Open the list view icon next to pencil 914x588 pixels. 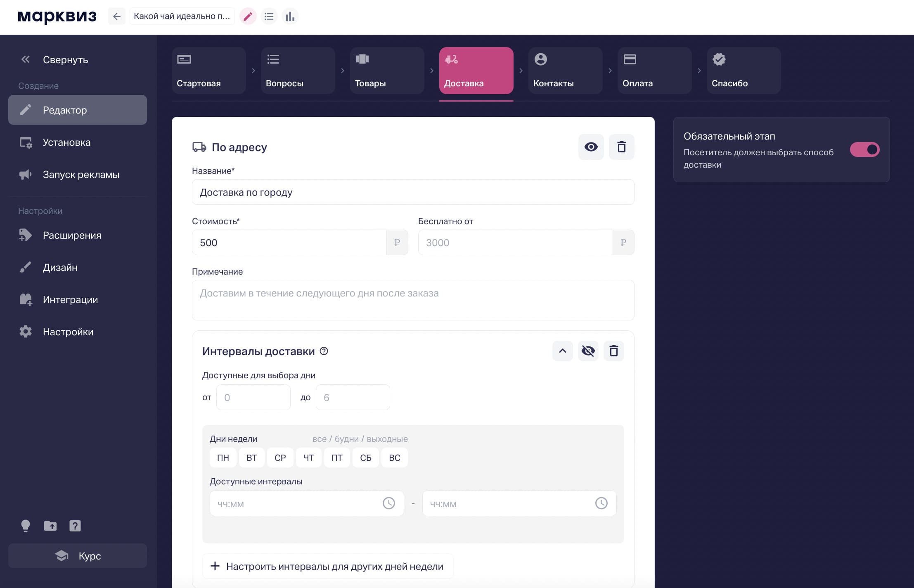269,16
